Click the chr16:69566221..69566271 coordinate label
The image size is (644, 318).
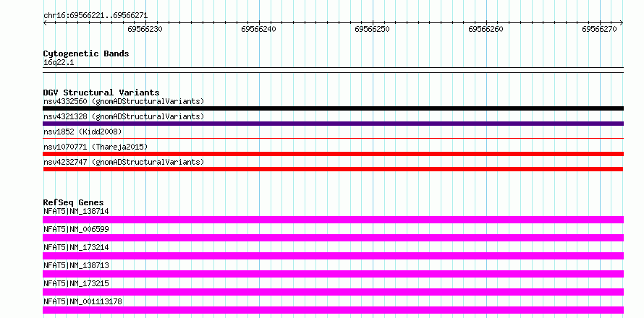(x=96, y=16)
